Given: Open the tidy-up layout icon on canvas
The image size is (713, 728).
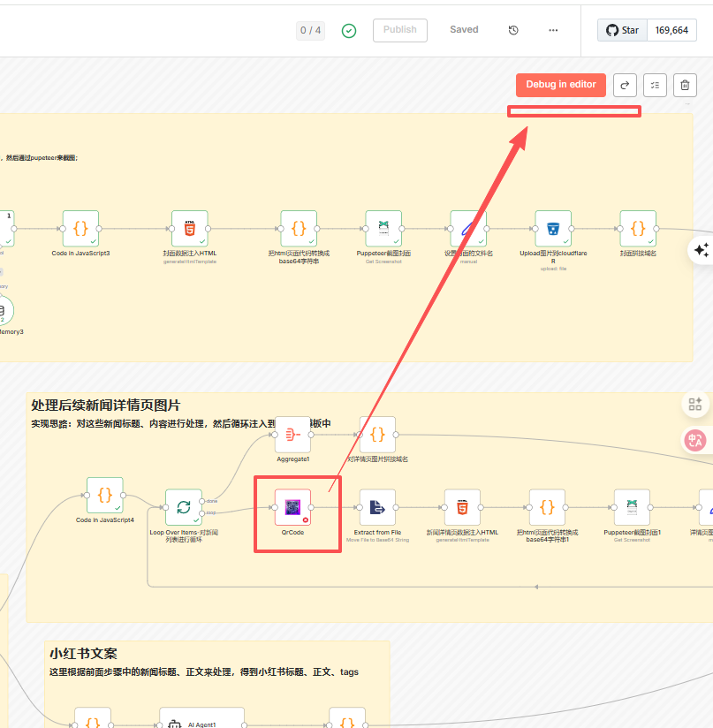Looking at the screenshot, I should click(x=696, y=404).
